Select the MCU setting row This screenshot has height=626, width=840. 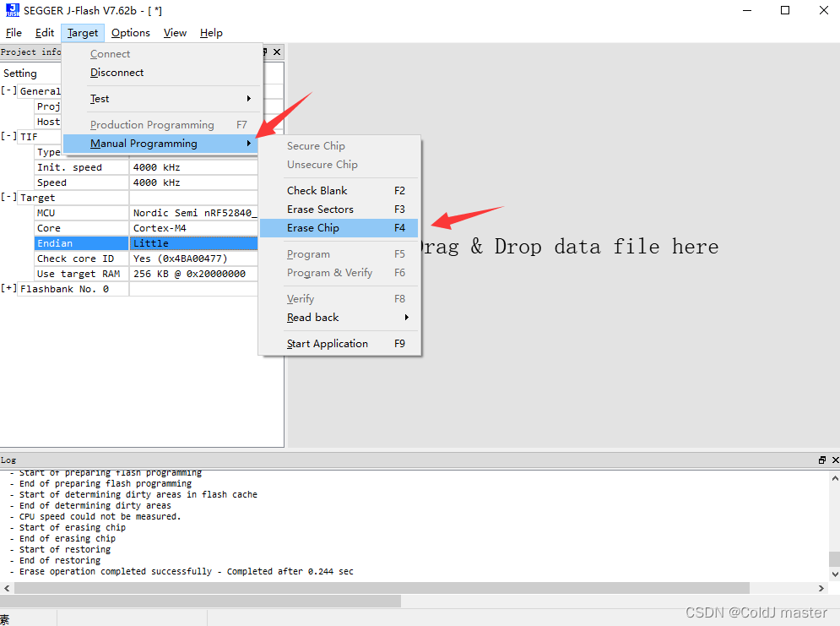coord(146,213)
